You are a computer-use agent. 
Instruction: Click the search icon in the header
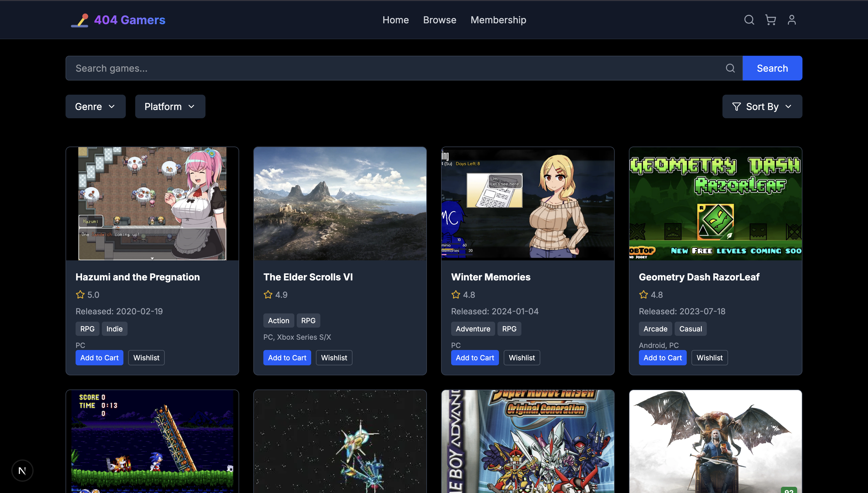click(x=749, y=20)
